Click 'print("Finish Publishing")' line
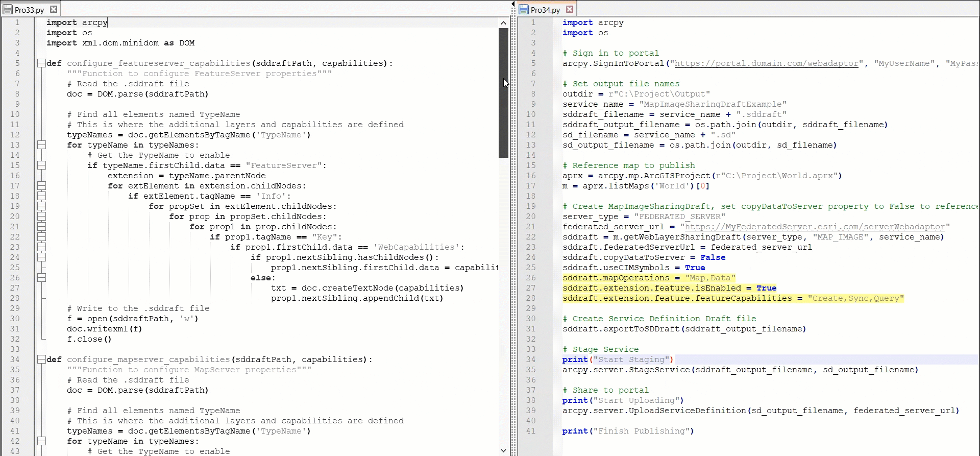The height and width of the screenshot is (456, 980). click(628, 431)
